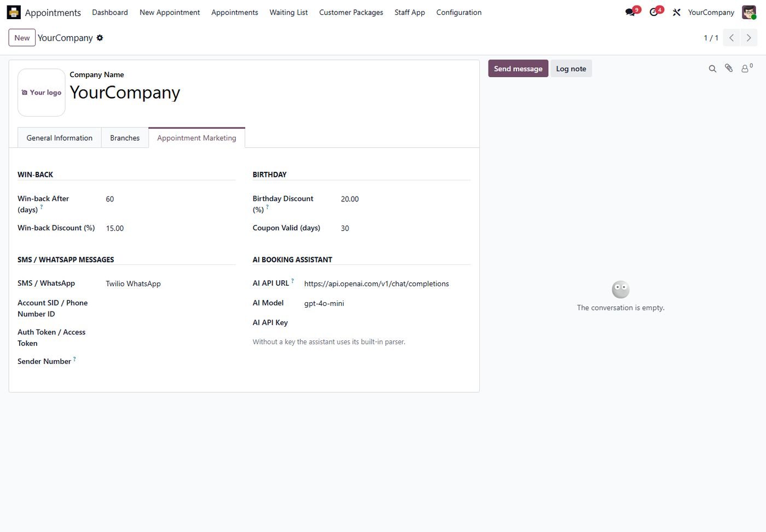
Task: Edit the Birthday Discount percent value
Action: tap(405, 199)
